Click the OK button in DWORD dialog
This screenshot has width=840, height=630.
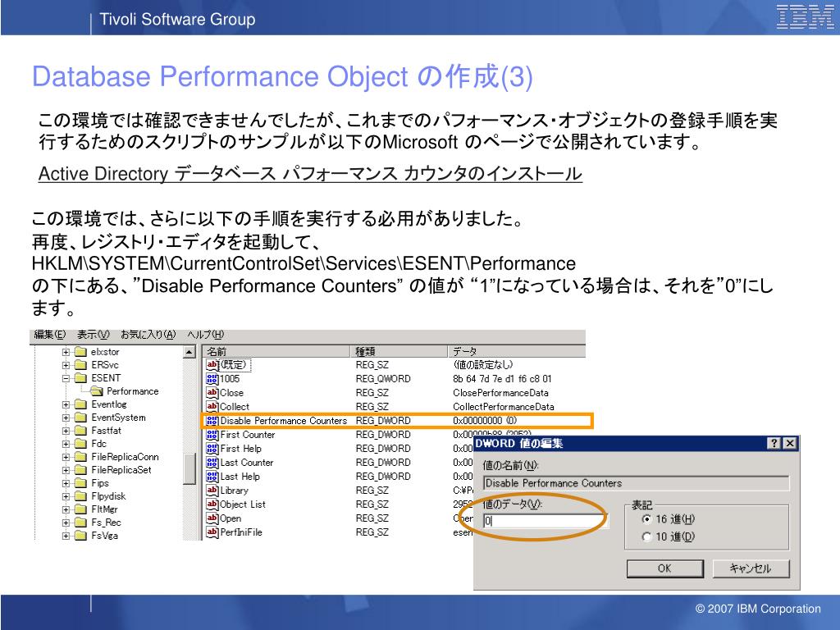[664, 569]
